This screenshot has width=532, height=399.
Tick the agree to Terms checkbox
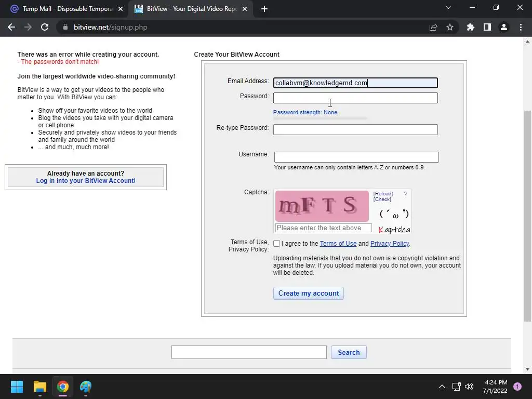tap(277, 244)
